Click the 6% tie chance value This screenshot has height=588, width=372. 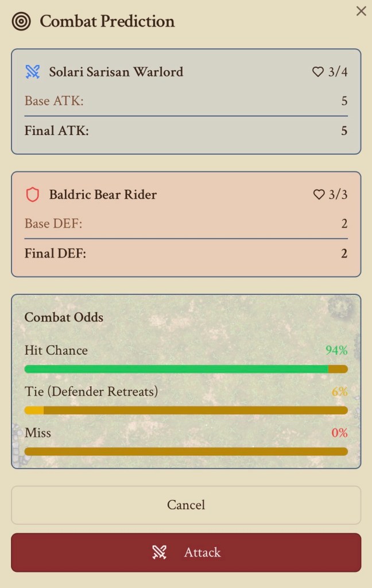339,392
